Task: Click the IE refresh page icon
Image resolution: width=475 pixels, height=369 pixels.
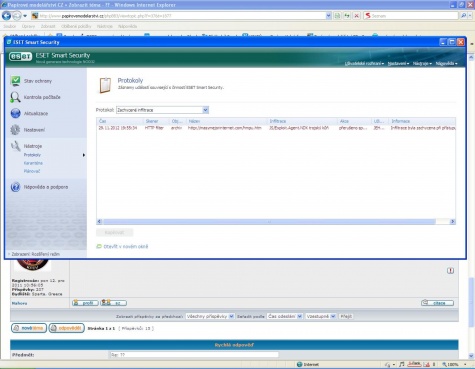Action: tap(347, 16)
